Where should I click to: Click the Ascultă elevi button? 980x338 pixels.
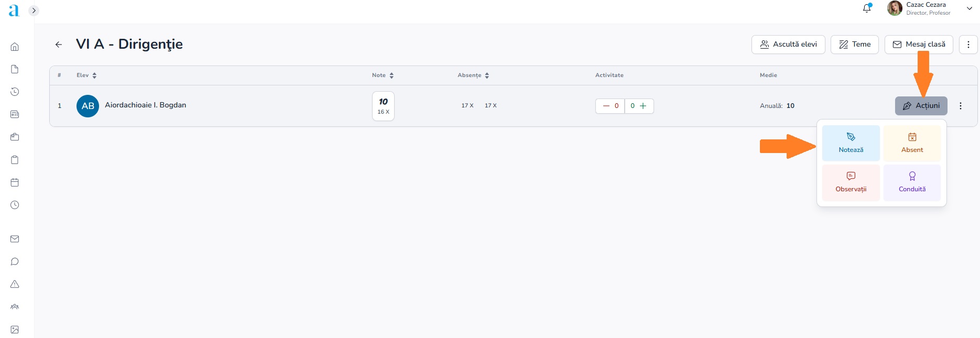788,45
